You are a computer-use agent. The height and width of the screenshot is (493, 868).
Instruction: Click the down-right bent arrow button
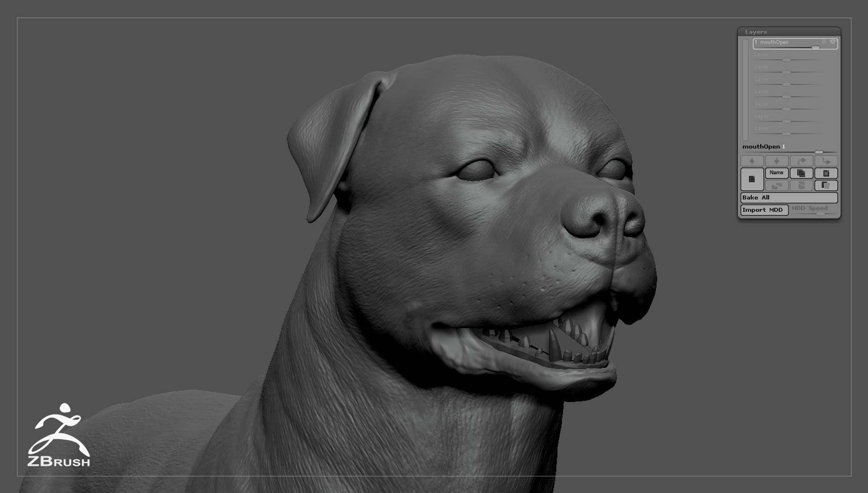coord(826,161)
